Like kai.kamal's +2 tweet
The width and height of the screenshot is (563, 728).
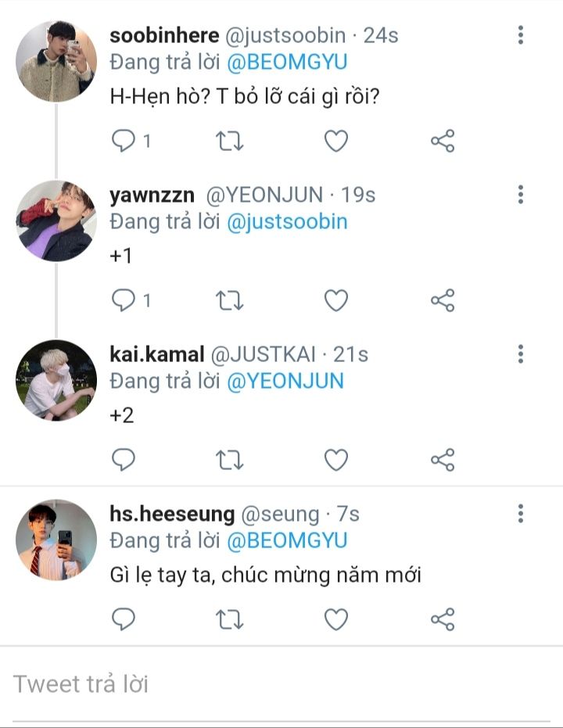pos(336,460)
